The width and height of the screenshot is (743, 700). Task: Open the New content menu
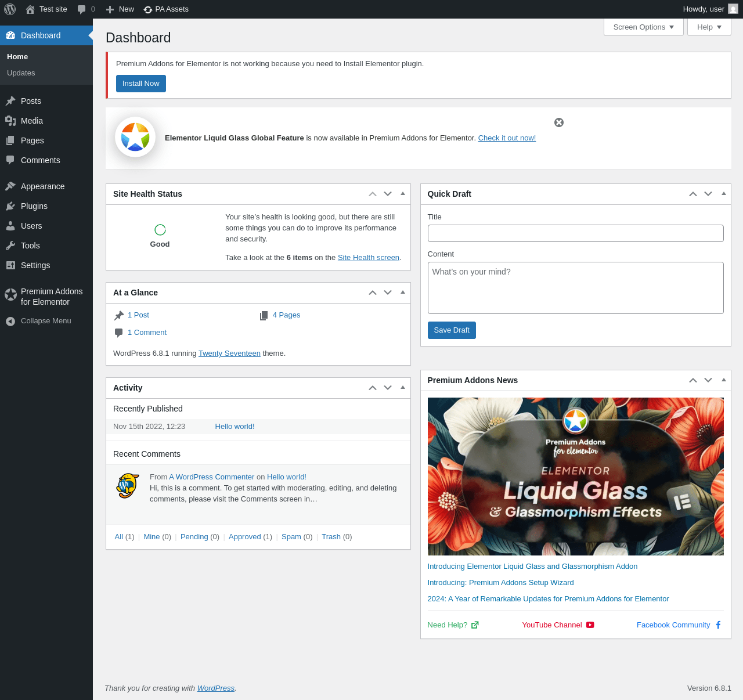pyautogui.click(x=120, y=9)
